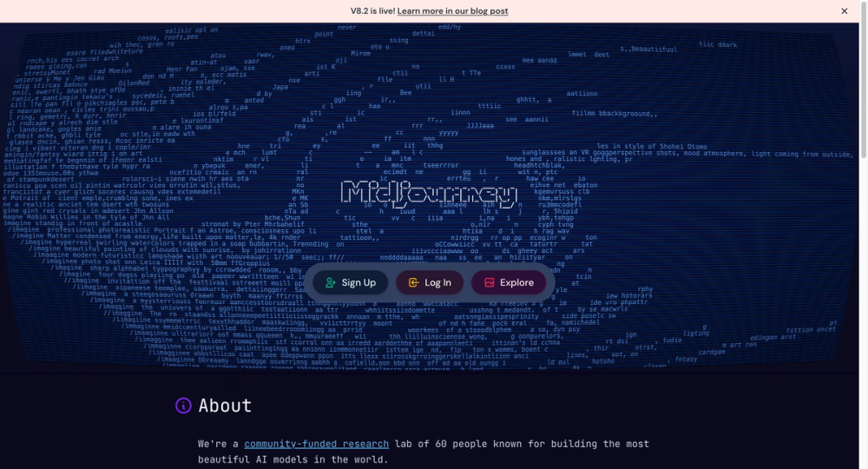Dismiss the V8.2 announcement banner
Viewport: 868px width, 469px height.
(845, 11)
